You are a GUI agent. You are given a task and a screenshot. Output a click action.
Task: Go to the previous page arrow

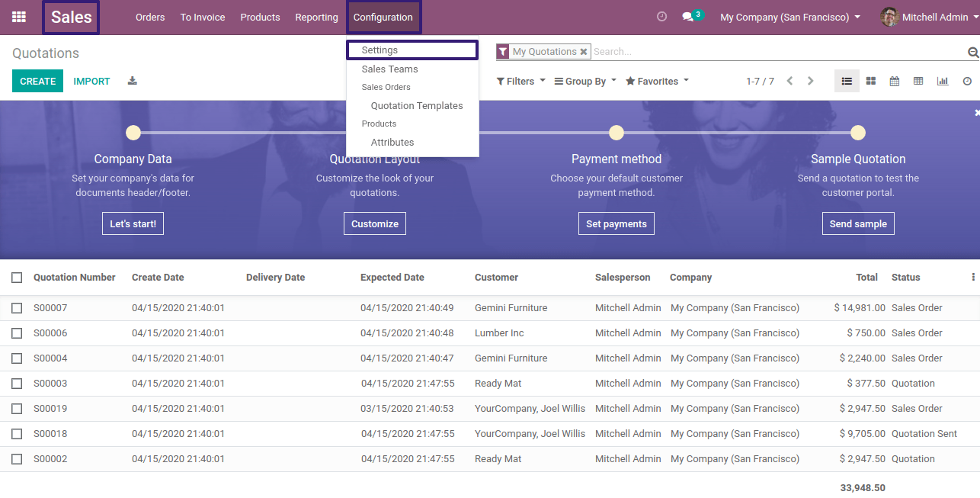pos(790,81)
